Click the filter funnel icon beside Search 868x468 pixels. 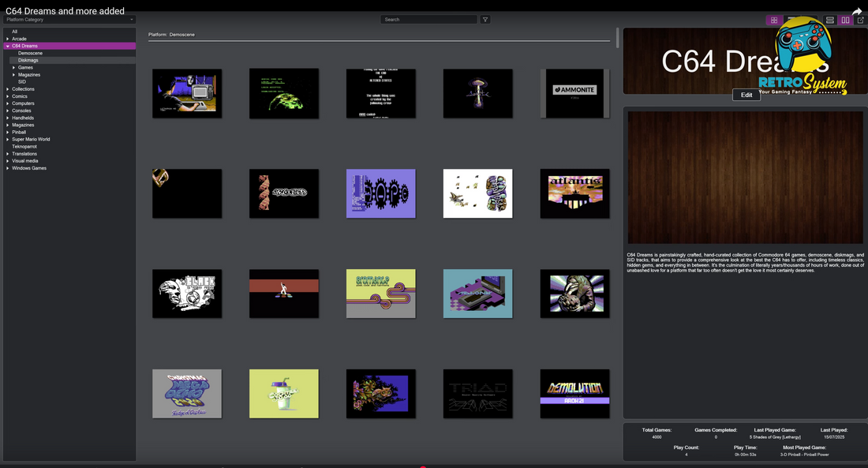coord(485,20)
